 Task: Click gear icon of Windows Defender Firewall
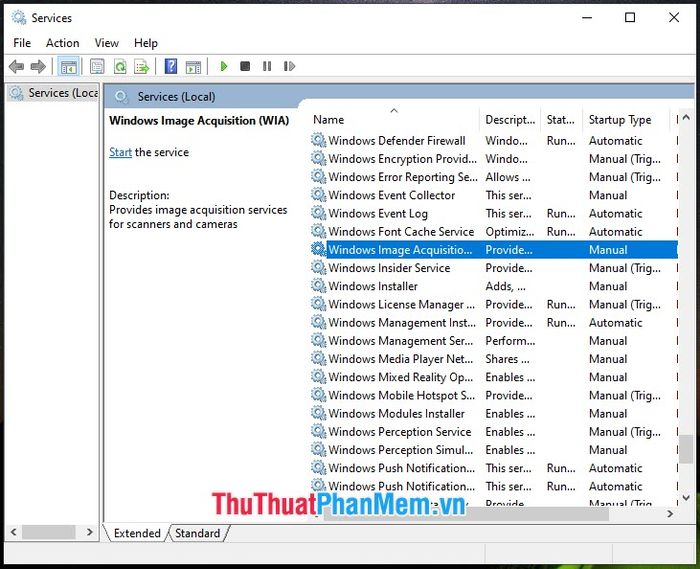click(318, 140)
